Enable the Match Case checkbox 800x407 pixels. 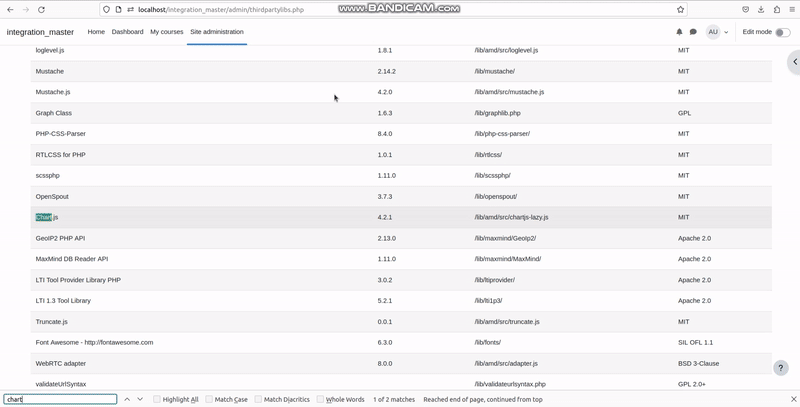point(209,399)
